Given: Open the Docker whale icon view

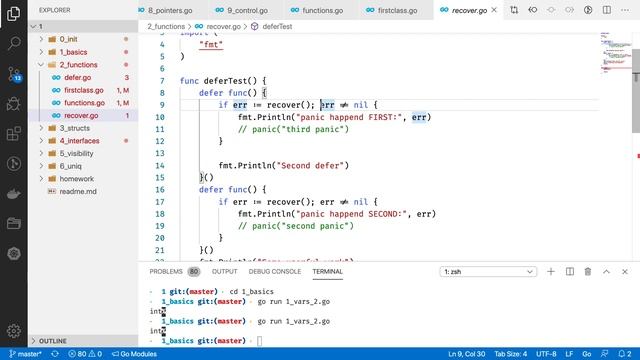Looking at the screenshot, I should click(x=13, y=194).
